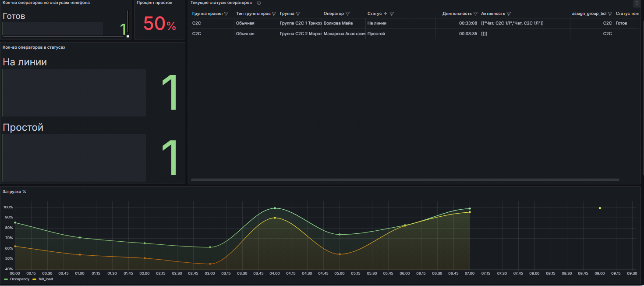Toggle full_load series in chart legend
The image size is (644, 286).
point(45,279)
